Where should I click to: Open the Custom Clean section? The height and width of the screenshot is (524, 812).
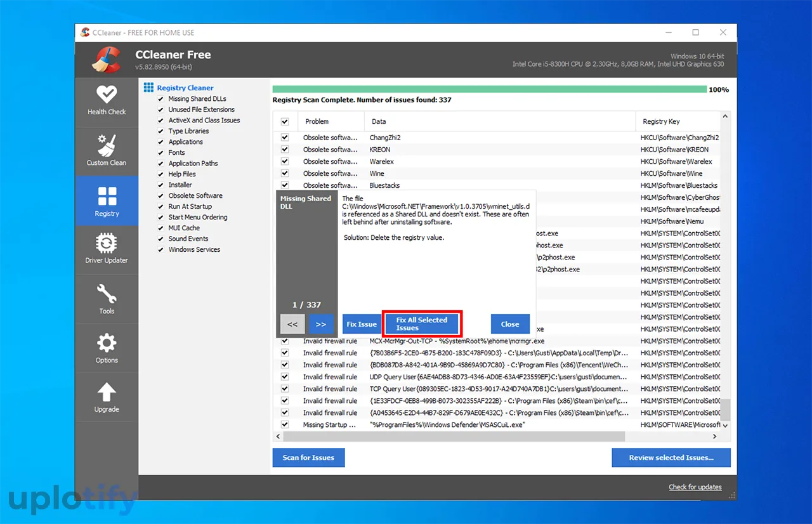[107, 151]
